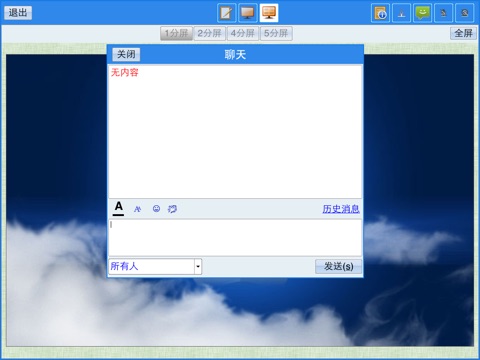Click the 聊天 dialog title
This screenshot has width=480, height=360.
pos(235,55)
